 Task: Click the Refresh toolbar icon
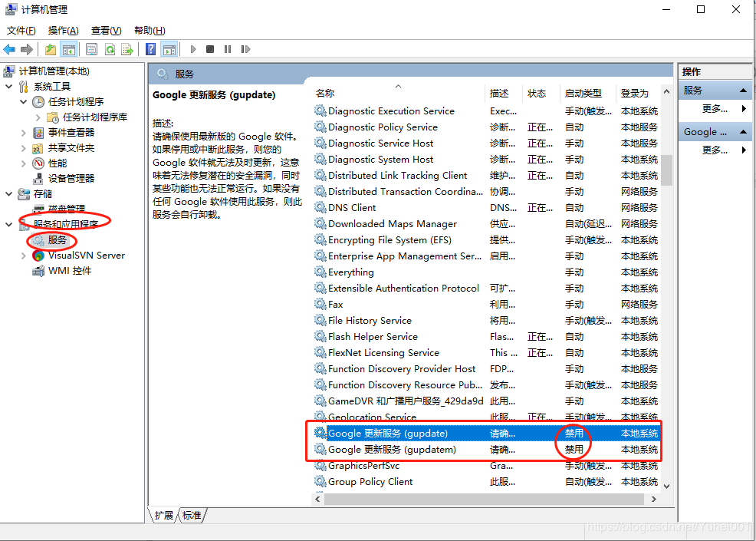click(x=110, y=50)
